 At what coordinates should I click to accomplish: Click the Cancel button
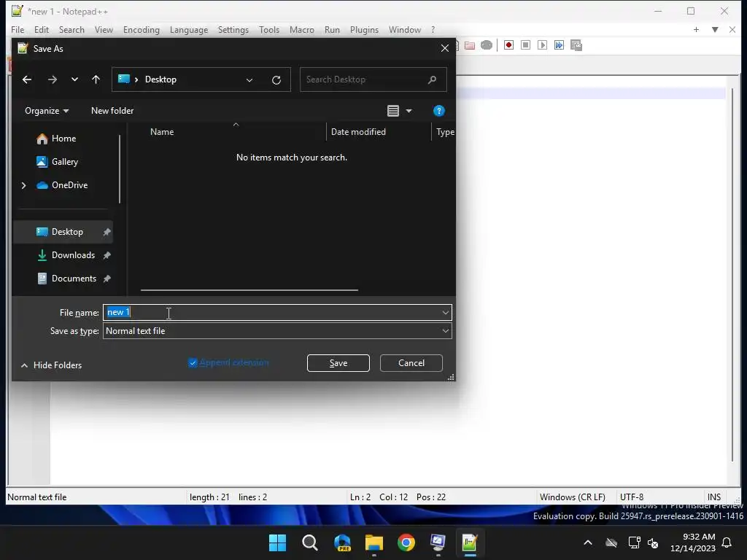pyautogui.click(x=411, y=363)
